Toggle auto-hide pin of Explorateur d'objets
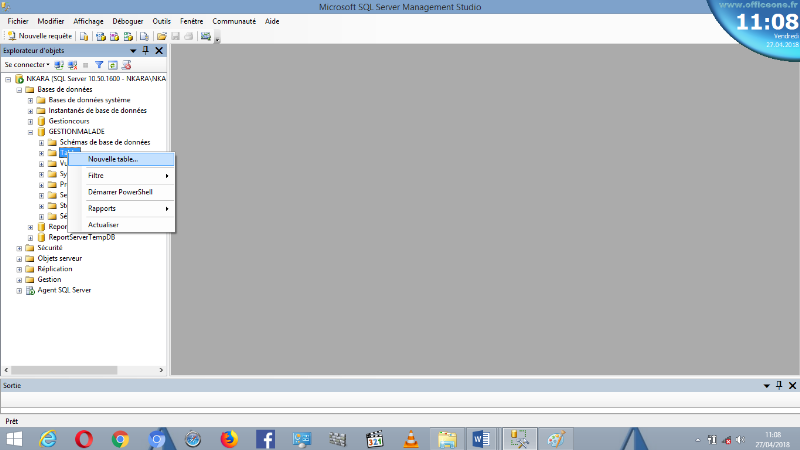 click(146, 50)
